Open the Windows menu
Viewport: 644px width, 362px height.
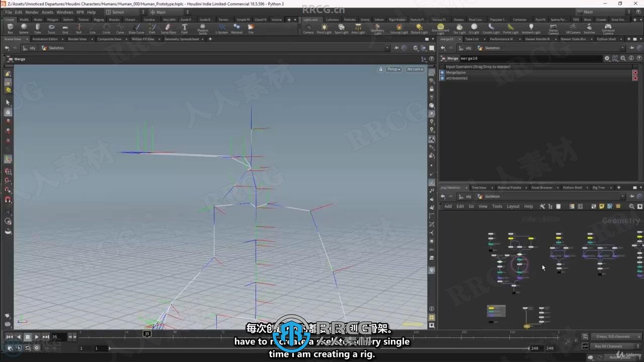click(x=64, y=12)
